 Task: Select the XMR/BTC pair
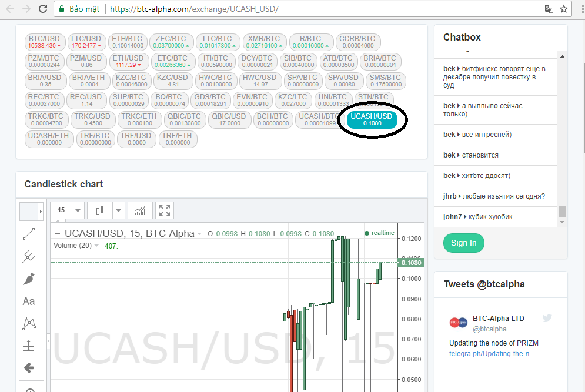coord(265,42)
